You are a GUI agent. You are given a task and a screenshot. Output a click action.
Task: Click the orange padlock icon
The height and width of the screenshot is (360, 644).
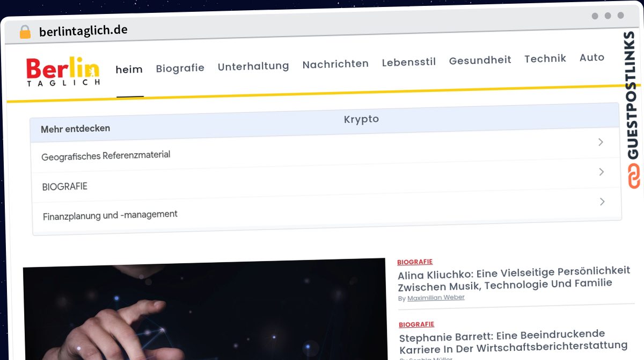(25, 32)
